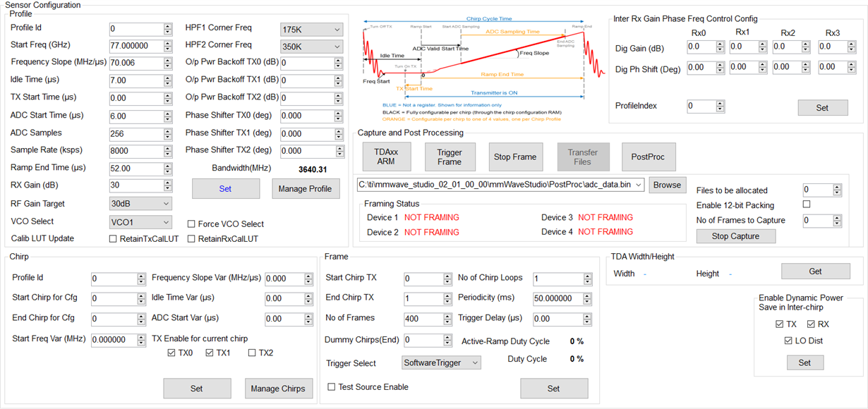Open Manage Profile dialog
The width and height of the screenshot is (868, 409).
pyautogui.click(x=306, y=188)
